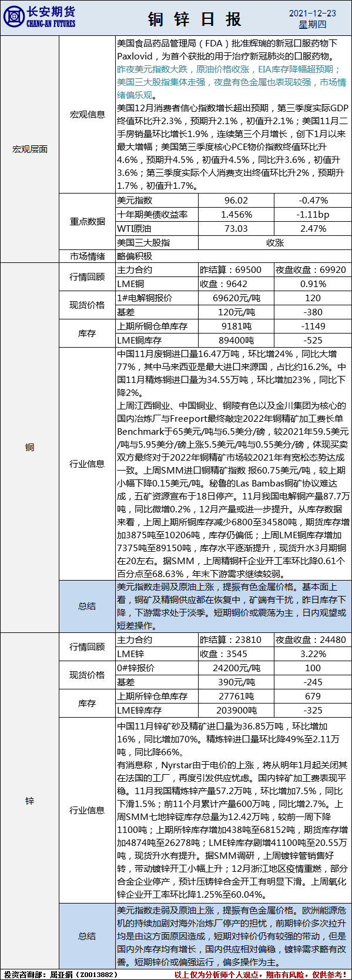The height and width of the screenshot is (980, 352).
Task: Click the 203900吨 inventory cell
Action: click(236, 710)
